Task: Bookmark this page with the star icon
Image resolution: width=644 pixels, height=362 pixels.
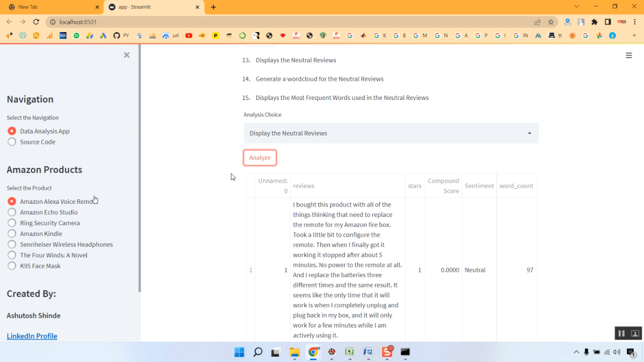Action: pos(551,22)
